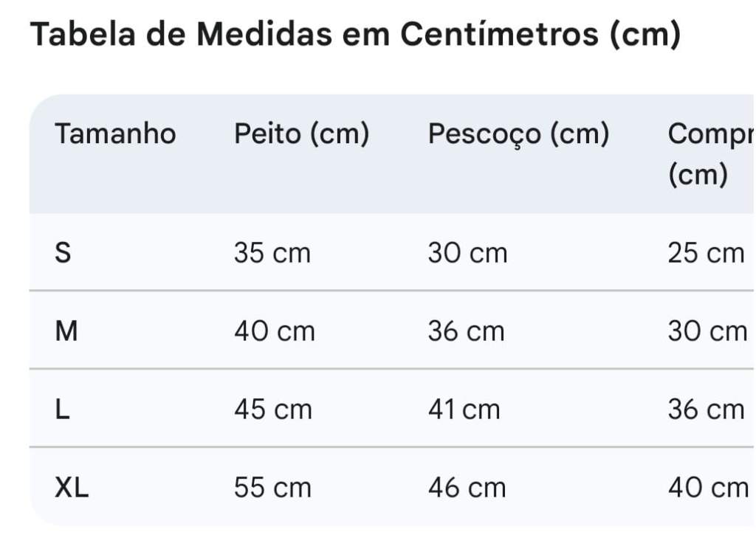
Task: Select the Pescoço (cm) column header
Action: coord(518,134)
